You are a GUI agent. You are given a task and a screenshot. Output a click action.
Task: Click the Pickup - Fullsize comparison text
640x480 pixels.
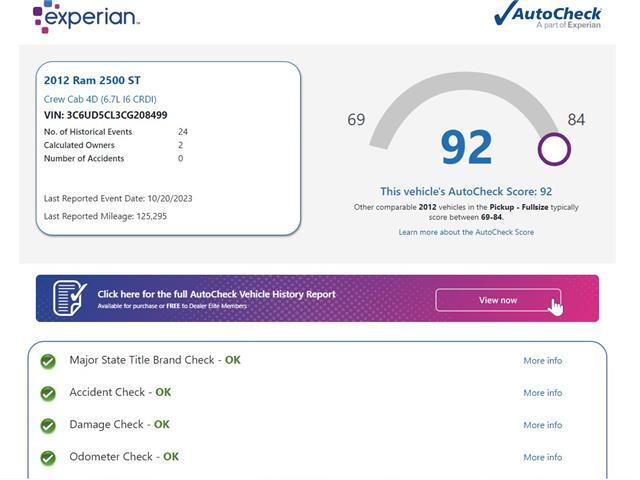(519, 207)
